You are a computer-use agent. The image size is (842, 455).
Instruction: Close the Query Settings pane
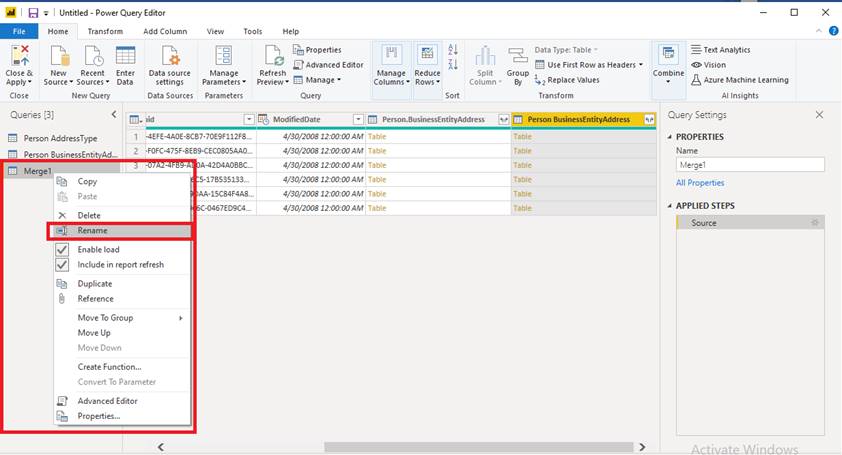819,114
